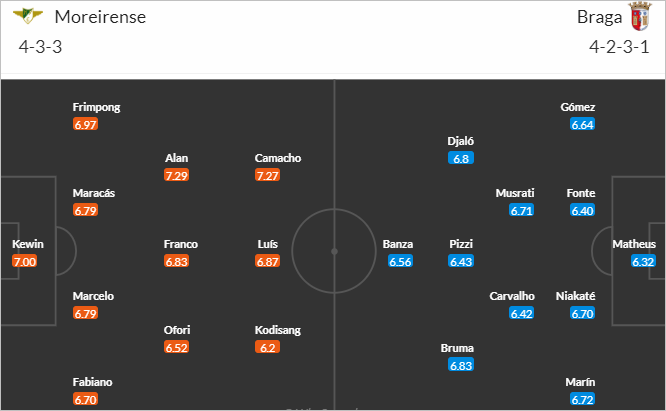This screenshot has width=666, height=411.
Task: Click Kodisang's 6.2 rating badge
Action: tap(267, 347)
